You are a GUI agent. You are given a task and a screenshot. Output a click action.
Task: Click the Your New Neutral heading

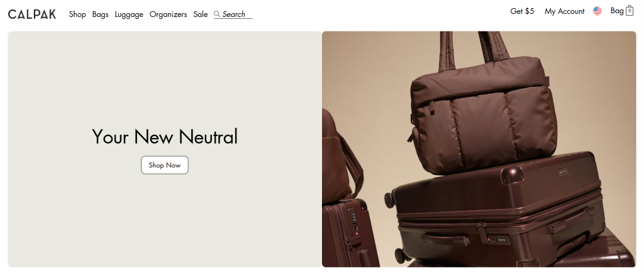point(165,137)
